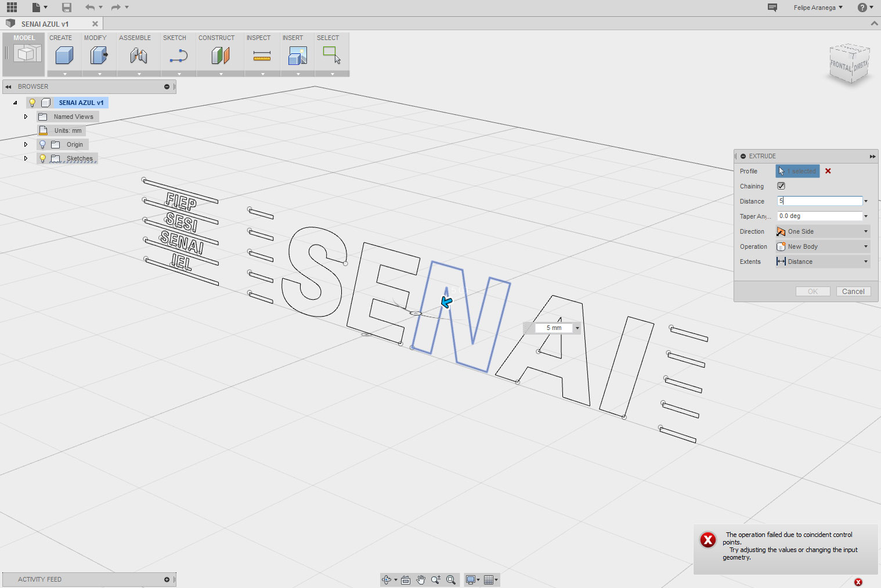
Task: Activate the Zoom tool
Action: click(x=436, y=580)
